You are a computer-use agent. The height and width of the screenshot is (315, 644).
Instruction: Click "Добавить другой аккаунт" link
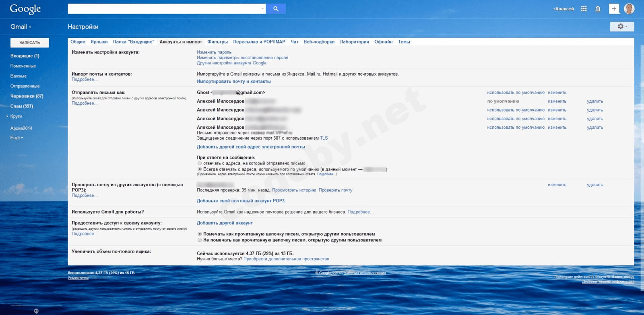coord(225,223)
